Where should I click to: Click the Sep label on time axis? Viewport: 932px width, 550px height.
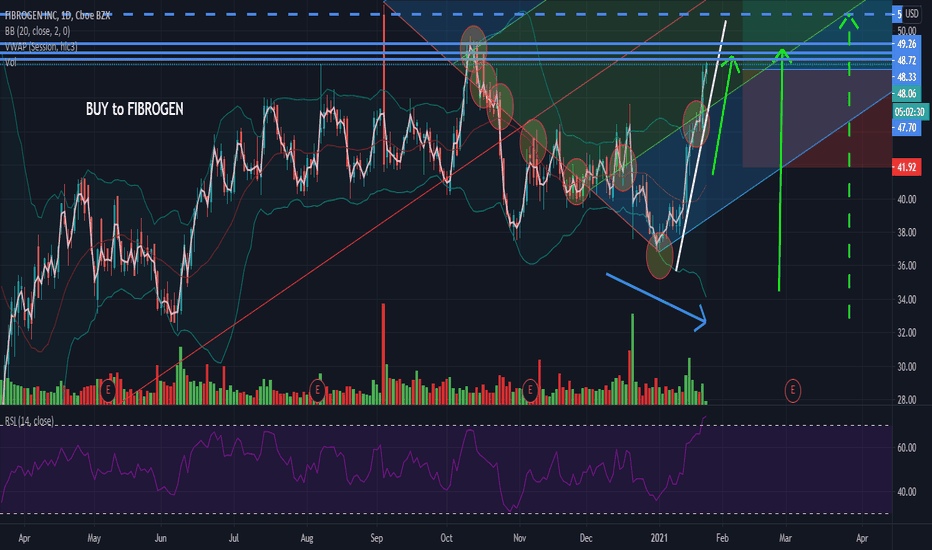(x=377, y=538)
